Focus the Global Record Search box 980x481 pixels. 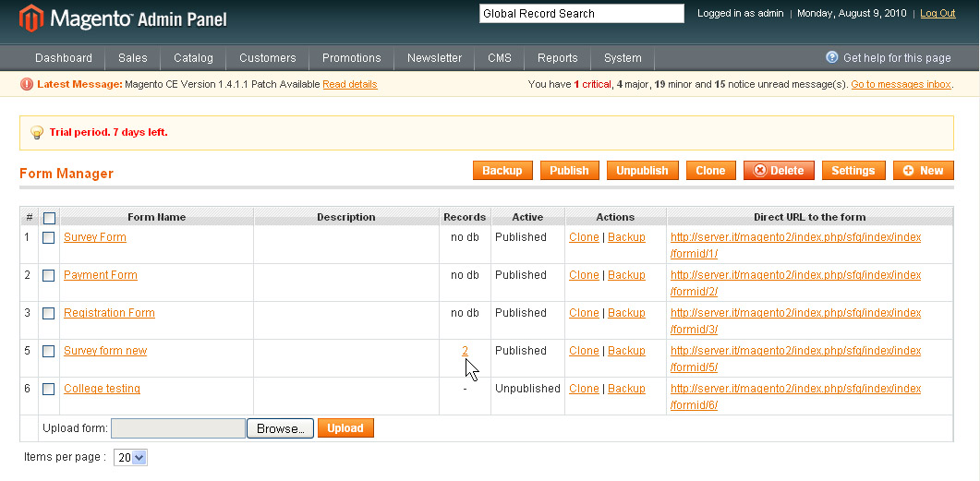pyautogui.click(x=582, y=13)
